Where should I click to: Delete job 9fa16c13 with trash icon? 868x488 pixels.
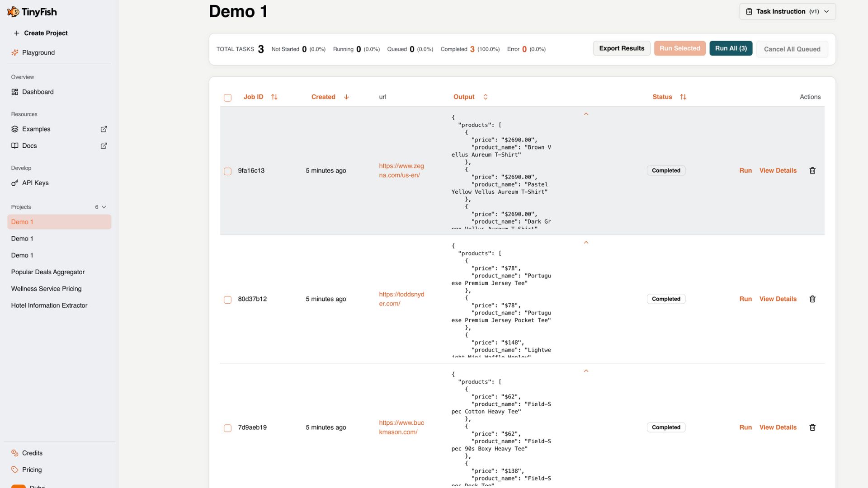tap(812, 171)
